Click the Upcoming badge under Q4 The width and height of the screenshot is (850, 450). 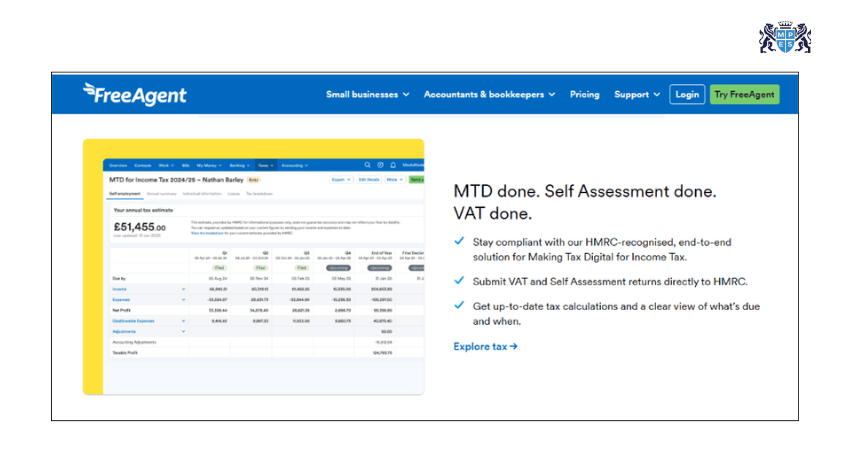click(338, 268)
